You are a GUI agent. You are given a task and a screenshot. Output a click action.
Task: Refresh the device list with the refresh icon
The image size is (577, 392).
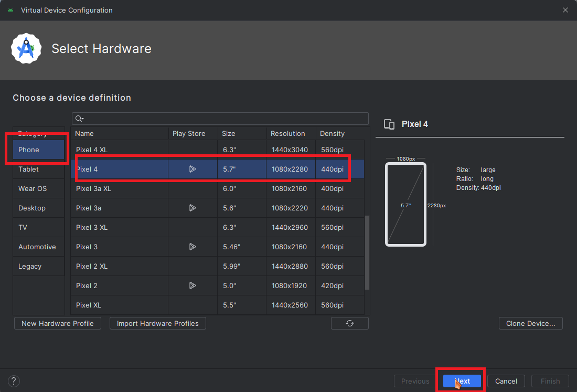349,323
